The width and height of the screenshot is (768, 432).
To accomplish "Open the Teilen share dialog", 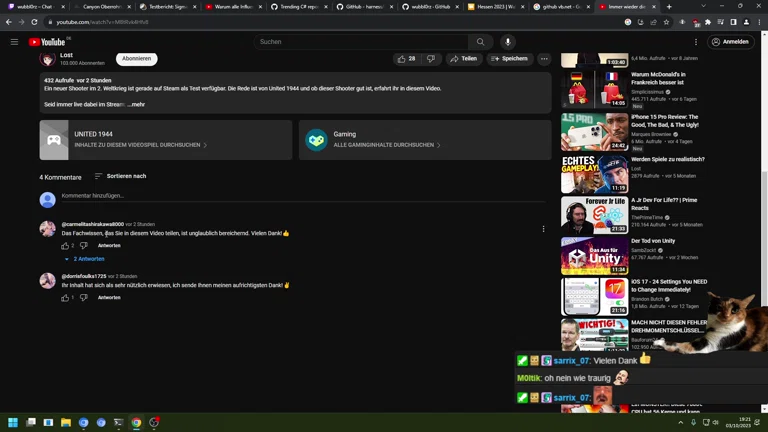I will point(462,59).
